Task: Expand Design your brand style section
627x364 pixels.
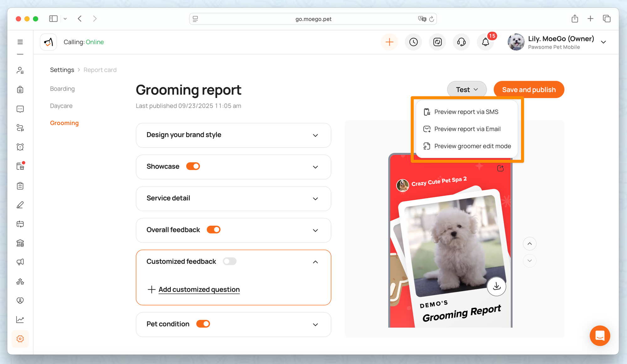Action: point(315,135)
